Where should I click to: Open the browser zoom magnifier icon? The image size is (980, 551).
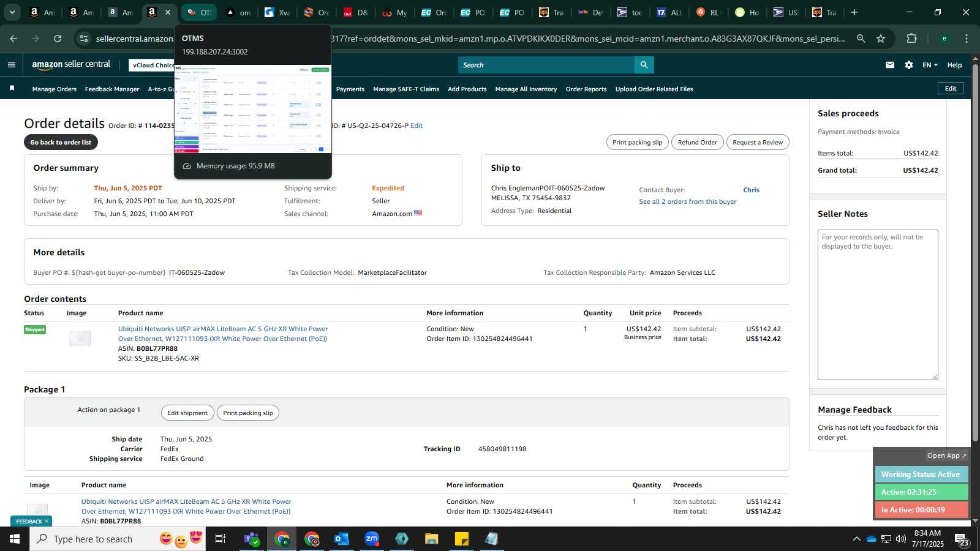coord(861,39)
